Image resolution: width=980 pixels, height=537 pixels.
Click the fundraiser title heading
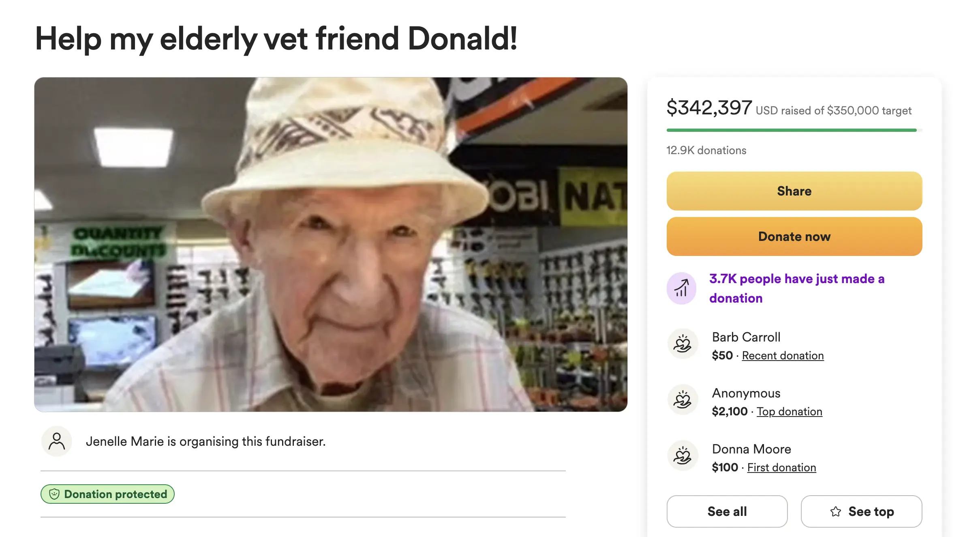point(276,39)
